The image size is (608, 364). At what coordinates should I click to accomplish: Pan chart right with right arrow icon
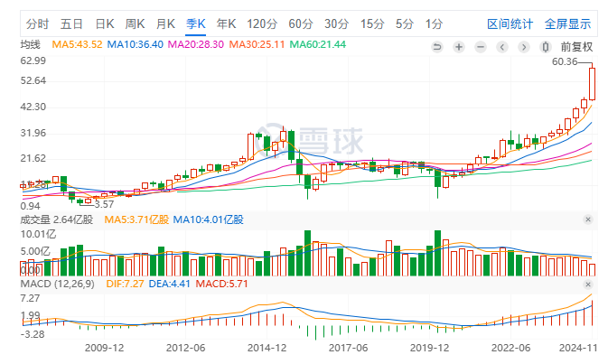pyautogui.click(x=524, y=47)
